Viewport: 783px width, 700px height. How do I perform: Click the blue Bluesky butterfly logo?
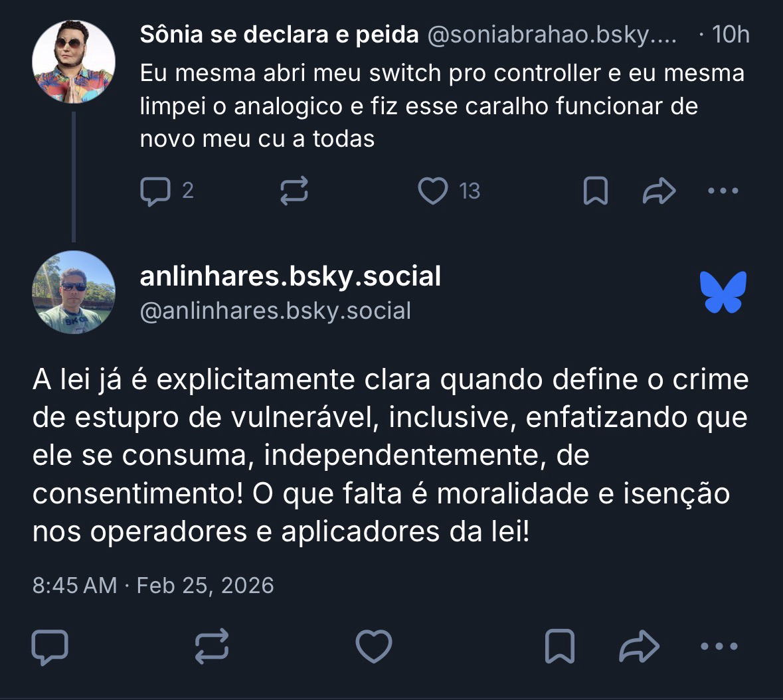click(723, 292)
